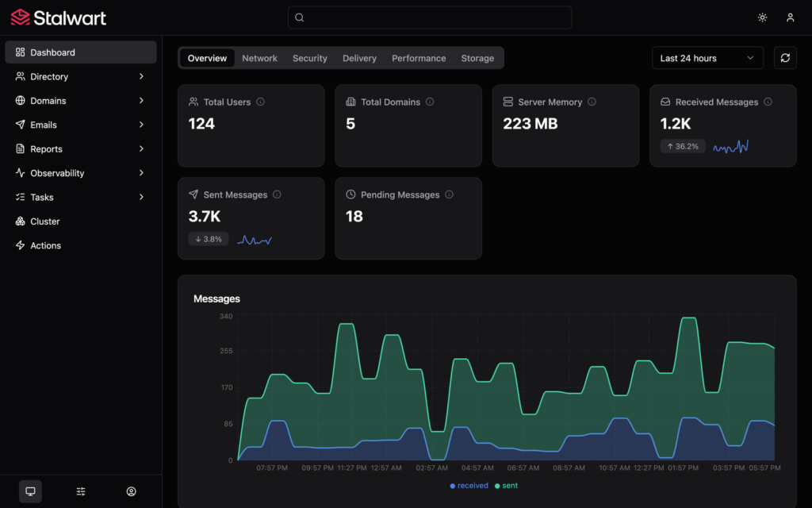Click the Reports document icon
The image size is (812, 508).
(20, 148)
